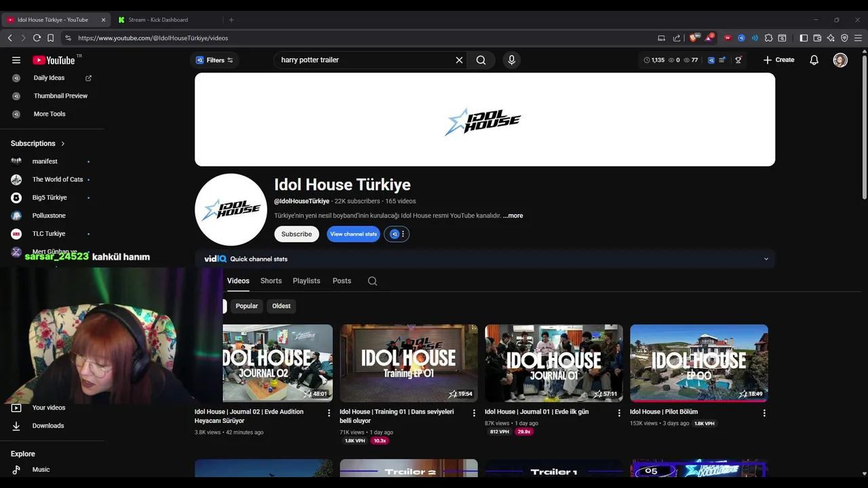868x488 pixels.
Task: Open the YouTube hamburger guide menu
Action: pyautogui.click(x=16, y=60)
